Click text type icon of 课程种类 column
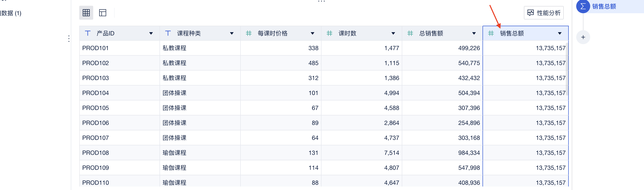 pyautogui.click(x=168, y=33)
